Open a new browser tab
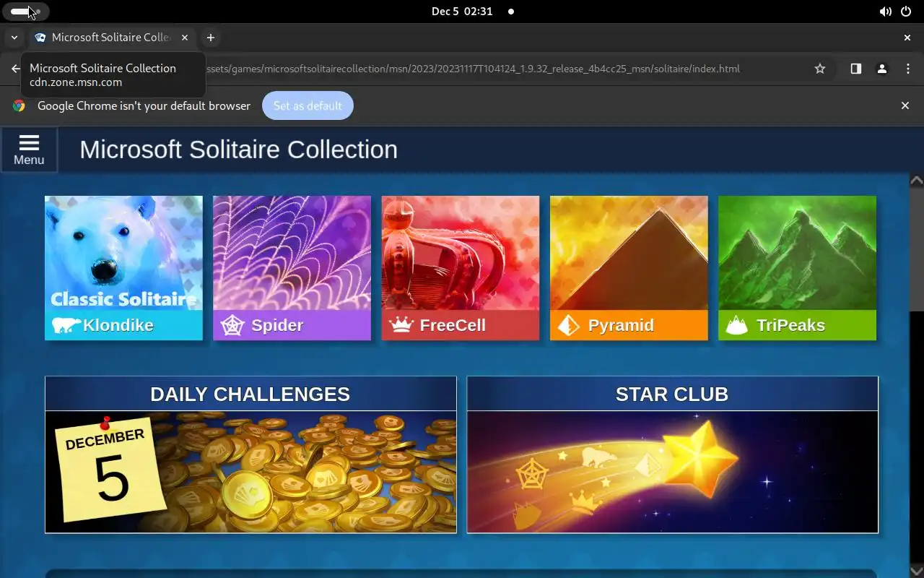 click(210, 38)
